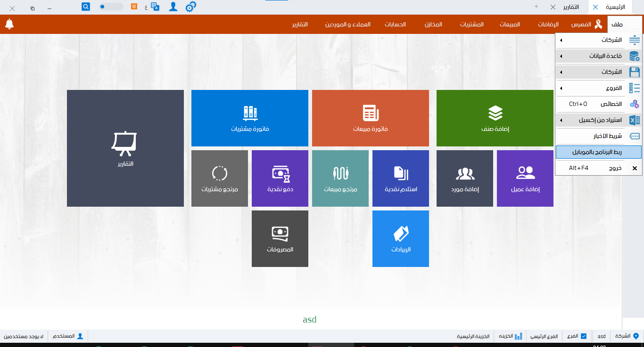This screenshot has height=347, width=644.
Task: Click the ribbon icon beside الفهرس
Action: (x=598, y=24)
